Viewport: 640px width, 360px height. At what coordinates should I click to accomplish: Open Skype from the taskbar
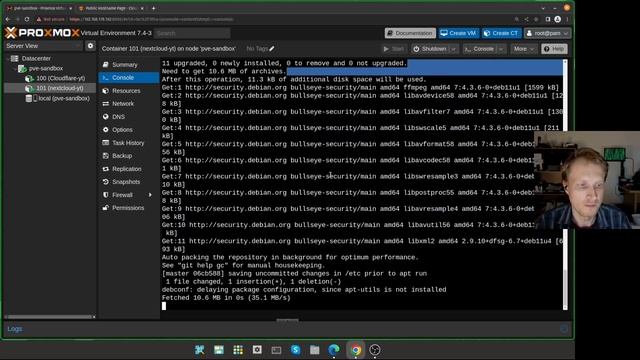(296, 350)
